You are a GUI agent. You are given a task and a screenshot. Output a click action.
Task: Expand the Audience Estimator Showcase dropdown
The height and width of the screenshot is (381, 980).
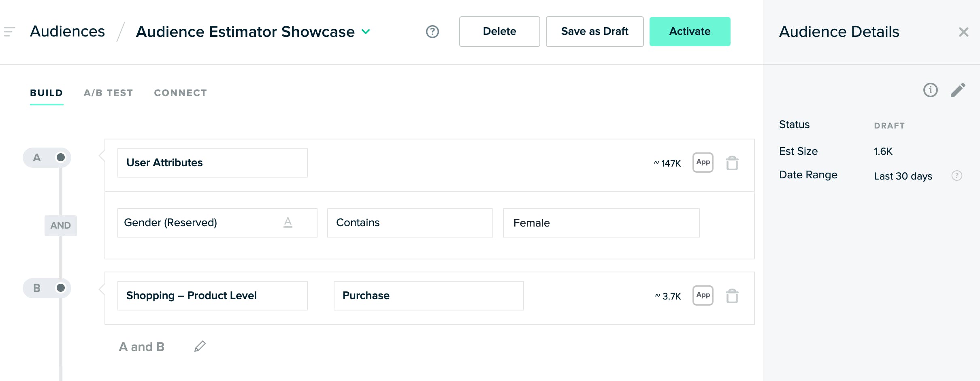[366, 32]
